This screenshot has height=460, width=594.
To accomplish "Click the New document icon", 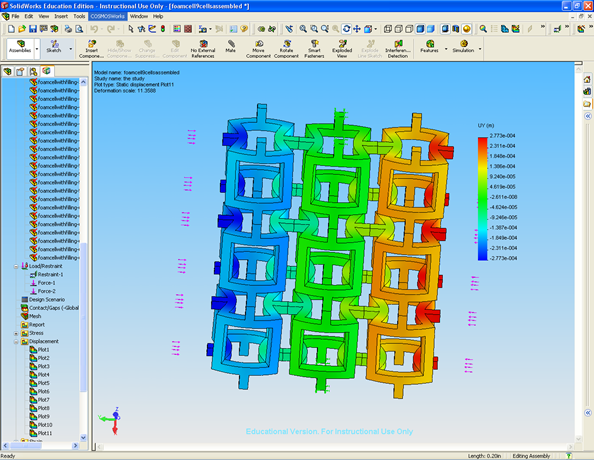I will coord(11,29).
